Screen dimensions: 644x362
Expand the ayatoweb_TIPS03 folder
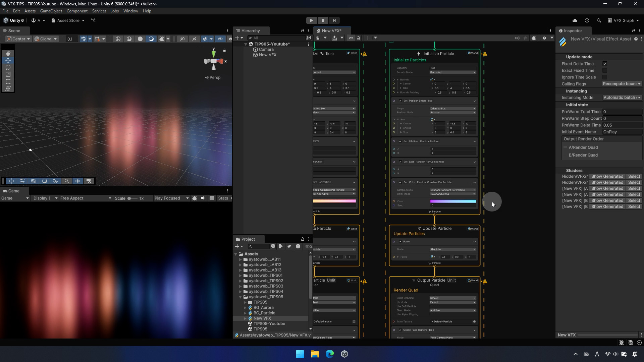point(240,286)
